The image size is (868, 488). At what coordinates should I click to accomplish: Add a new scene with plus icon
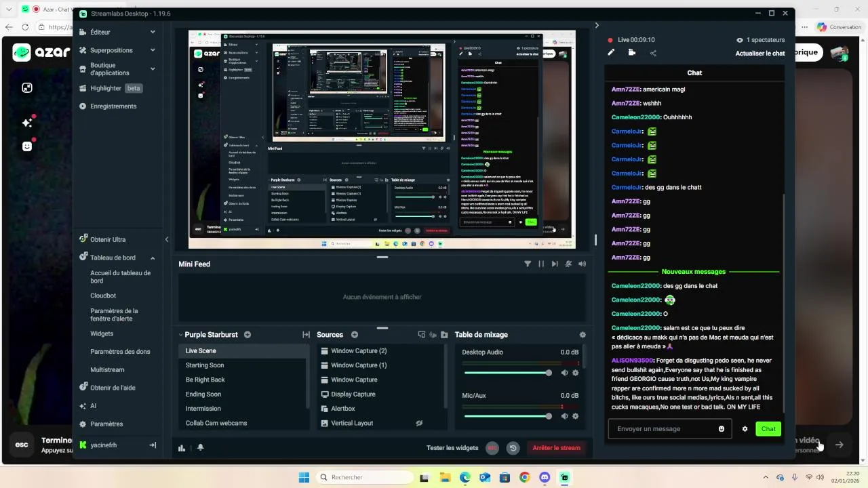tap(248, 335)
